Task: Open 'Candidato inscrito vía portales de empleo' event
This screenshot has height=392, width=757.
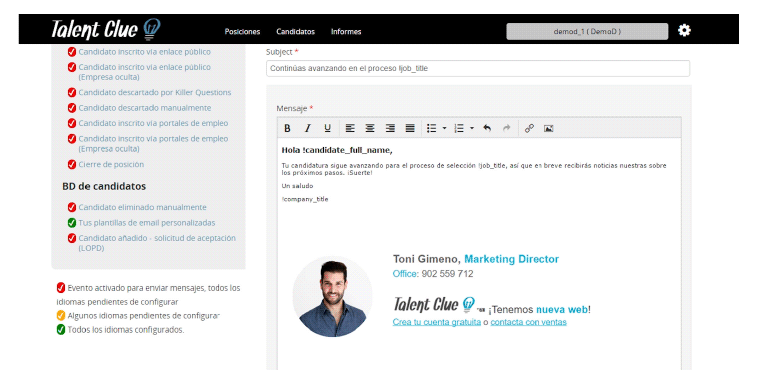Action: pos(153,123)
